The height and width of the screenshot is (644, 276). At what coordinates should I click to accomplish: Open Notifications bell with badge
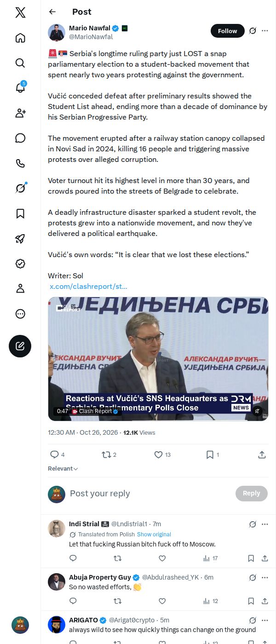tap(20, 88)
